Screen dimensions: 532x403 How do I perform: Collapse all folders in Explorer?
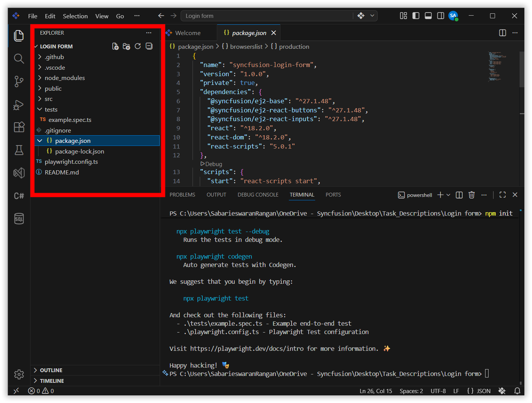[149, 46]
